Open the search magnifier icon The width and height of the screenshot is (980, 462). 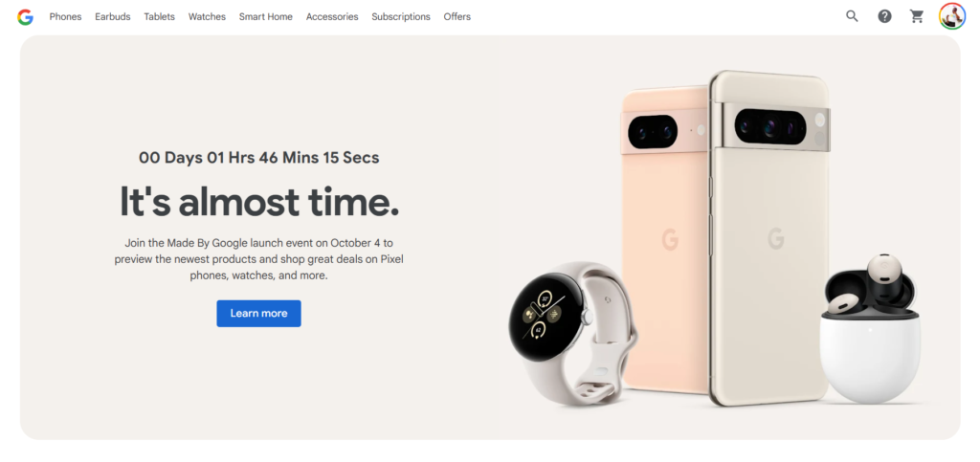point(852,16)
